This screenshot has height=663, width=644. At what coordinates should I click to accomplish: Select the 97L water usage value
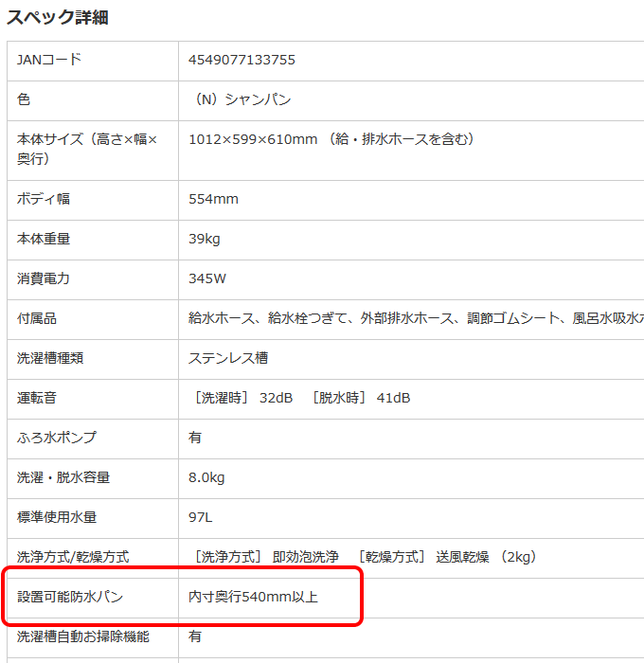[x=201, y=517]
